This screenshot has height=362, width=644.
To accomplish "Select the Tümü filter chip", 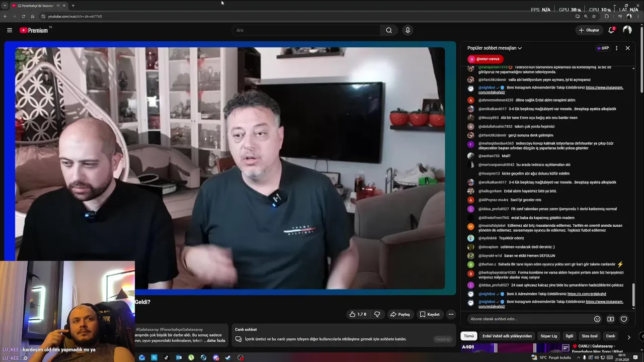I will click(x=468, y=336).
